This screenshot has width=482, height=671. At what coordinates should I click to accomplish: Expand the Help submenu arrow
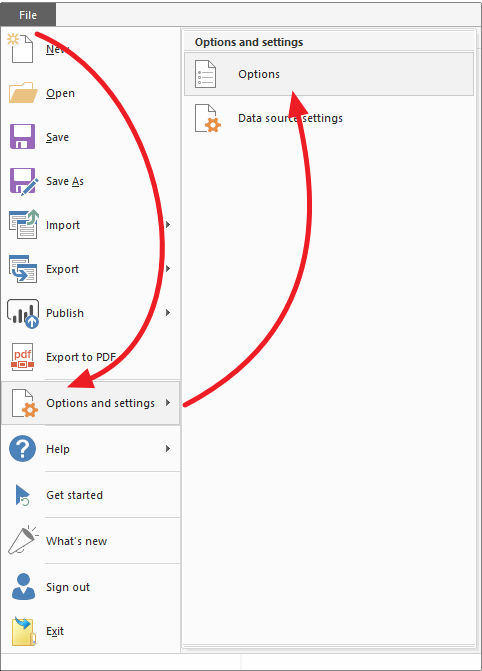pyautogui.click(x=168, y=448)
